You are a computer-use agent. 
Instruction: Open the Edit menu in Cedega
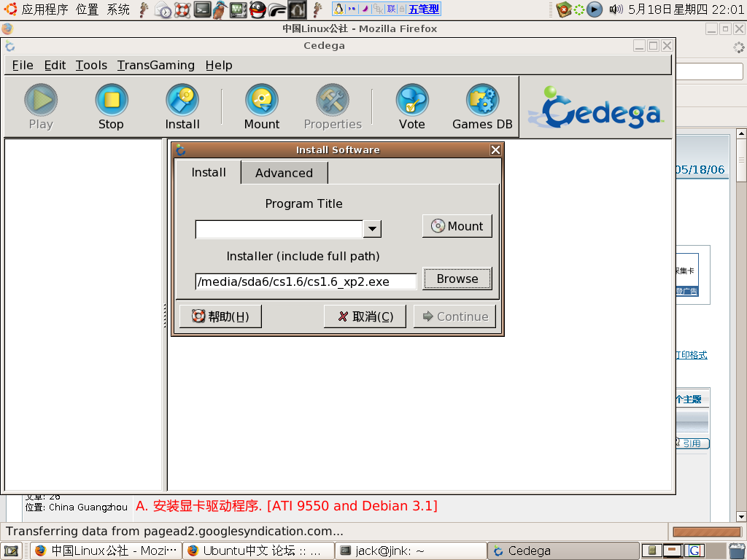(55, 65)
